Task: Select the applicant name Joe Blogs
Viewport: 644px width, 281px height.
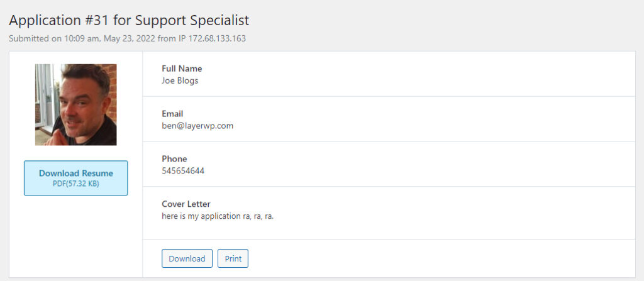Action: point(180,80)
